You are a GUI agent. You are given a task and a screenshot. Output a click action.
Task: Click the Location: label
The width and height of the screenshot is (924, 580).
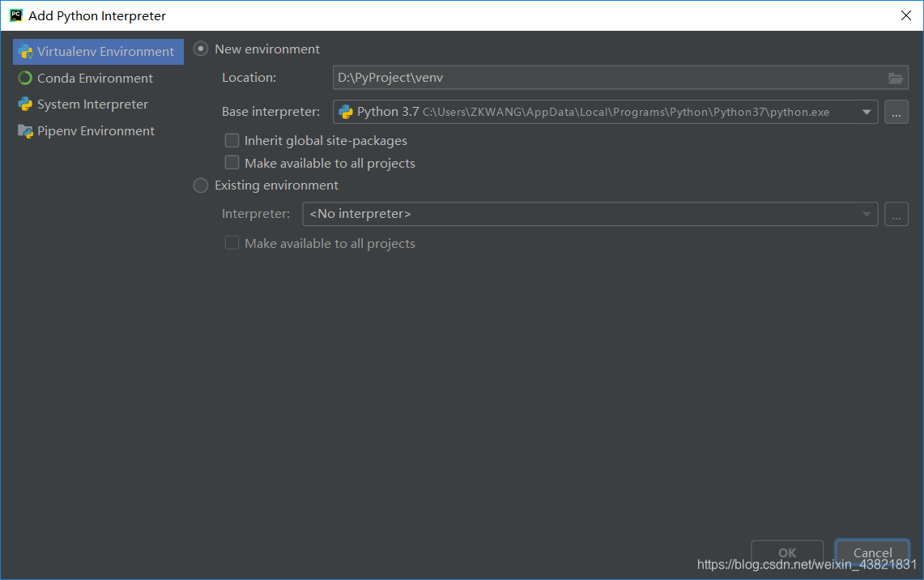point(249,78)
